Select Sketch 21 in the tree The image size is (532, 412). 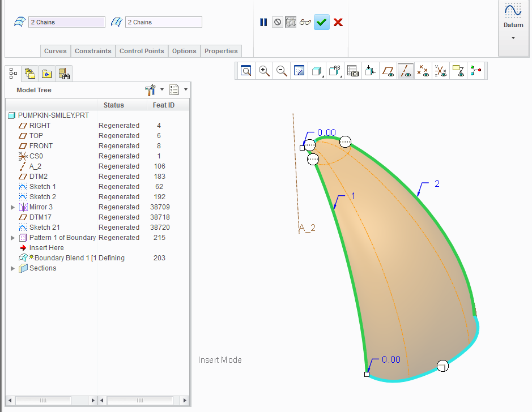(x=44, y=227)
